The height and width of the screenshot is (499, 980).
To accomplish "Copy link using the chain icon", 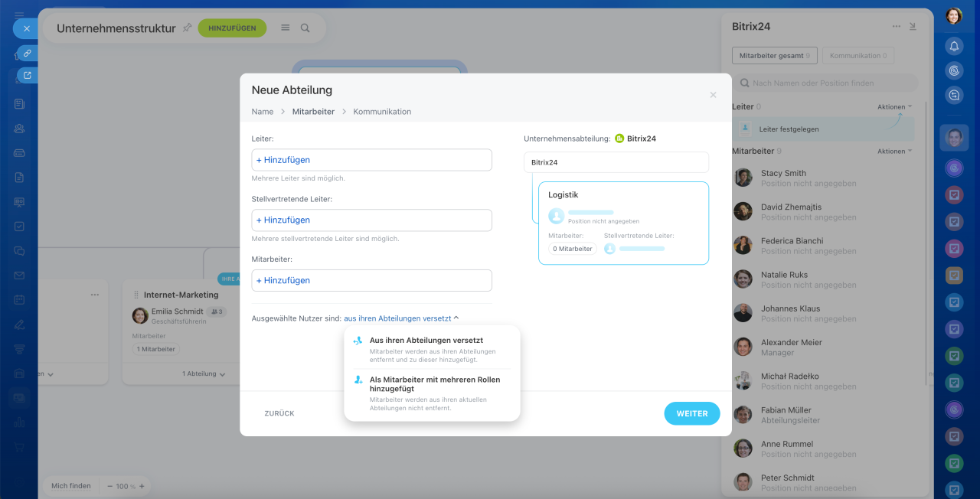I will (28, 54).
